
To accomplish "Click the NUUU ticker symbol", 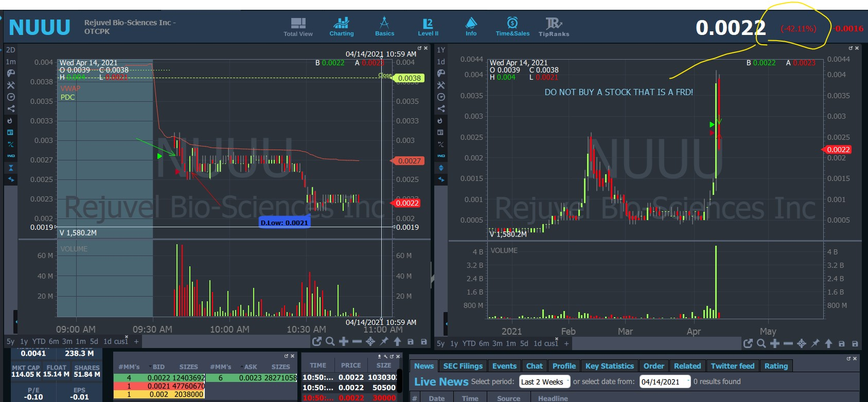I will pos(40,27).
